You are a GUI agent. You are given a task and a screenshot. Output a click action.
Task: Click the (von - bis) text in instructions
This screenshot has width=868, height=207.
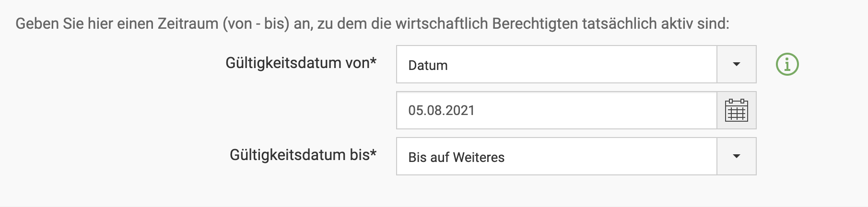point(256,23)
